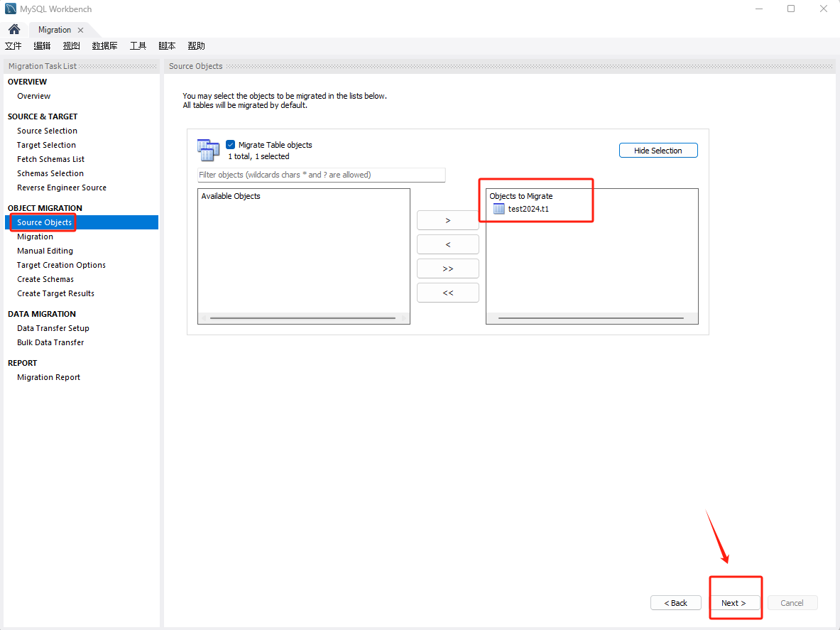Remove selected object from migrate list
840x630 pixels.
447,244
